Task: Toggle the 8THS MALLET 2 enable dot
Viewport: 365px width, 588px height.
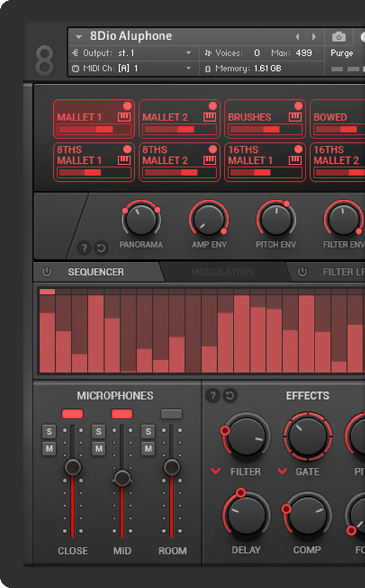Action: [x=213, y=149]
